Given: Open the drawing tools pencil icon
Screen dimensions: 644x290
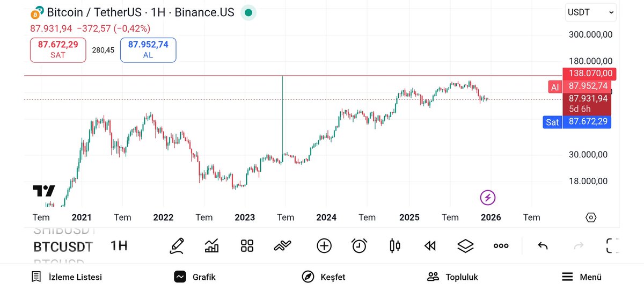Looking at the screenshot, I should point(177,246).
